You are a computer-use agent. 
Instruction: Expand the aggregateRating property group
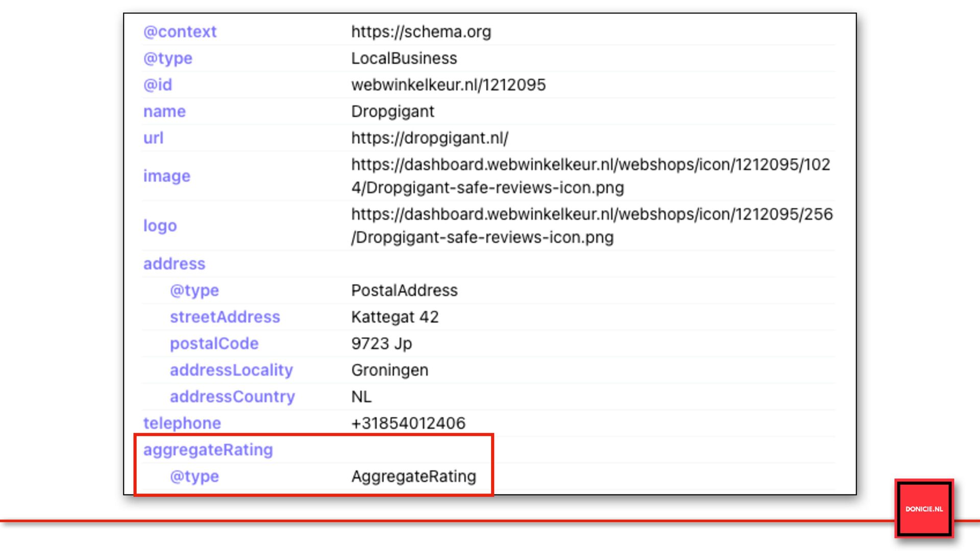[x=208, y=449]
